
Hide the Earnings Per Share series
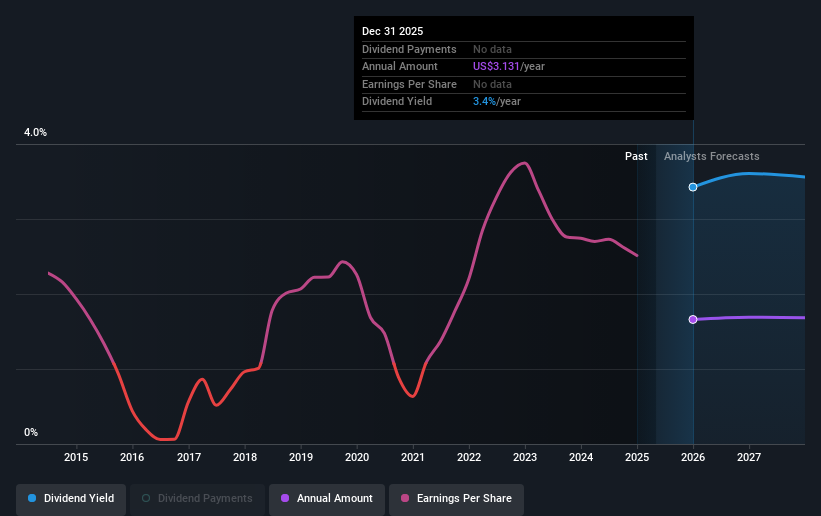pos(456,499)
